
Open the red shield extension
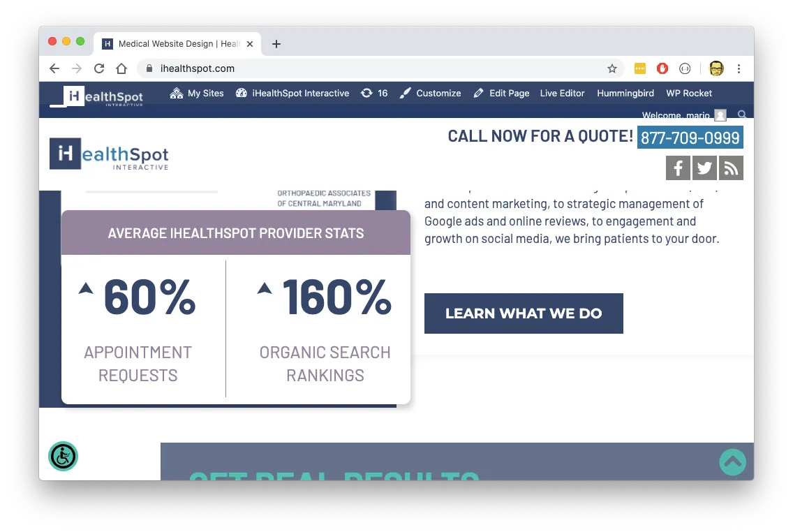662,68
